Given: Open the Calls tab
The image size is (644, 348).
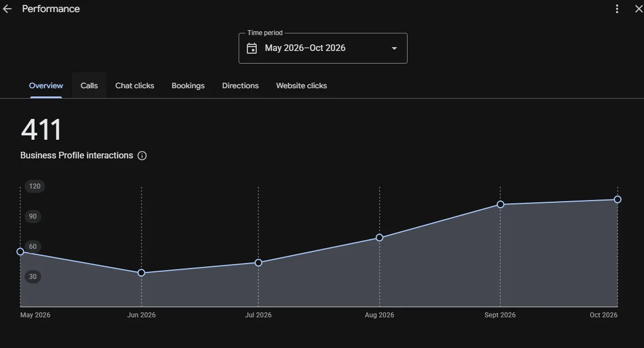Looking at the screenshot, I should (x=89, y=85).
